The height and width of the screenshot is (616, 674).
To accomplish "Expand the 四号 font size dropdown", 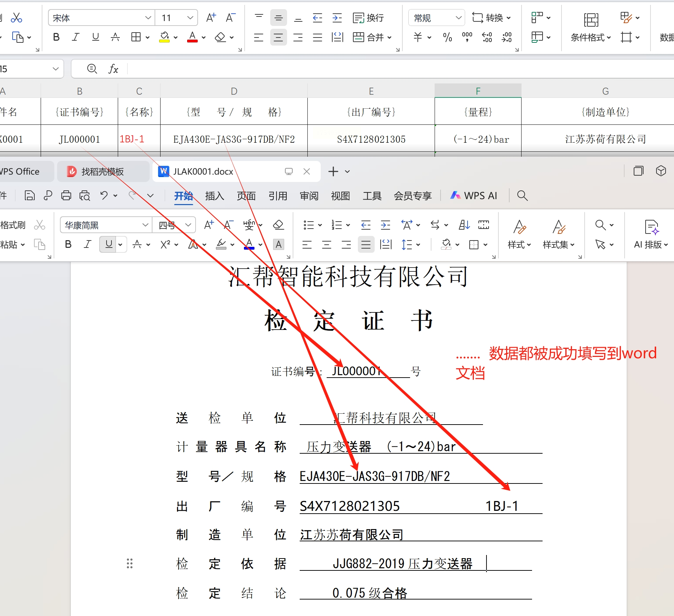I will (x=188, y=225).
